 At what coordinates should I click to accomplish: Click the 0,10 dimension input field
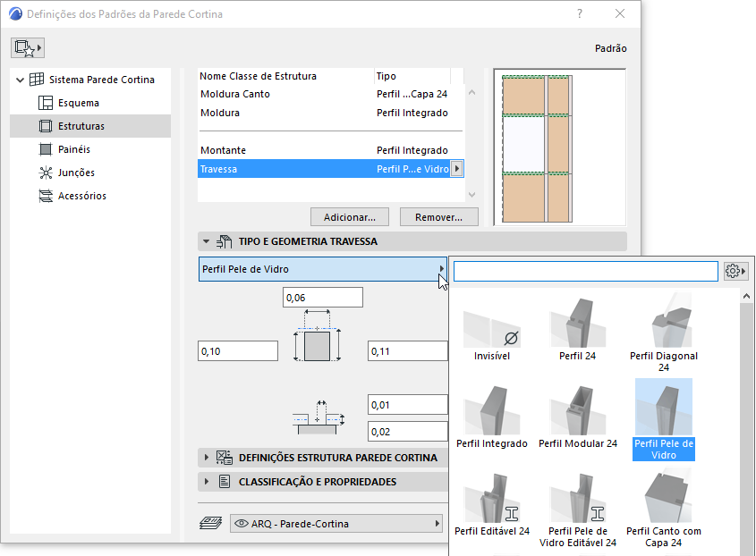point(238,350)
